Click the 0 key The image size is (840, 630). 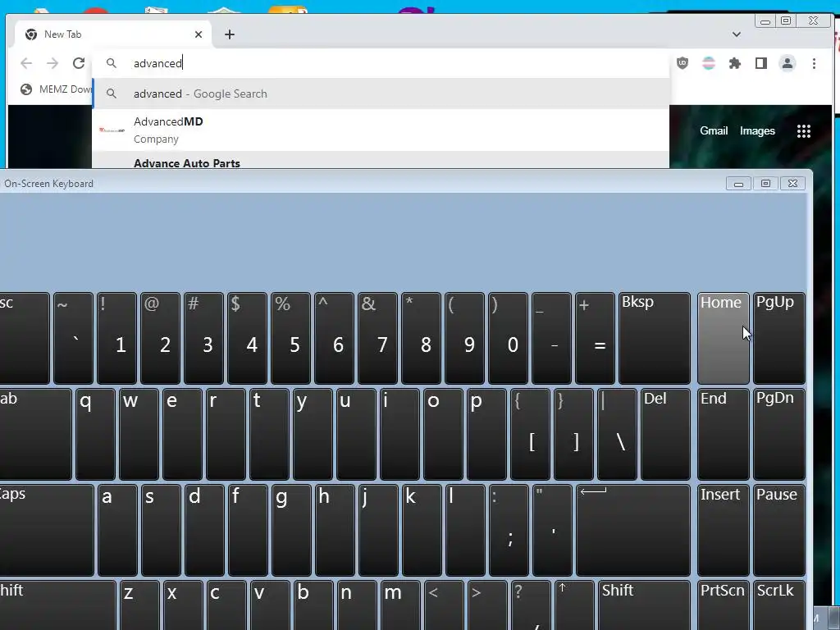tap(509, 338)
